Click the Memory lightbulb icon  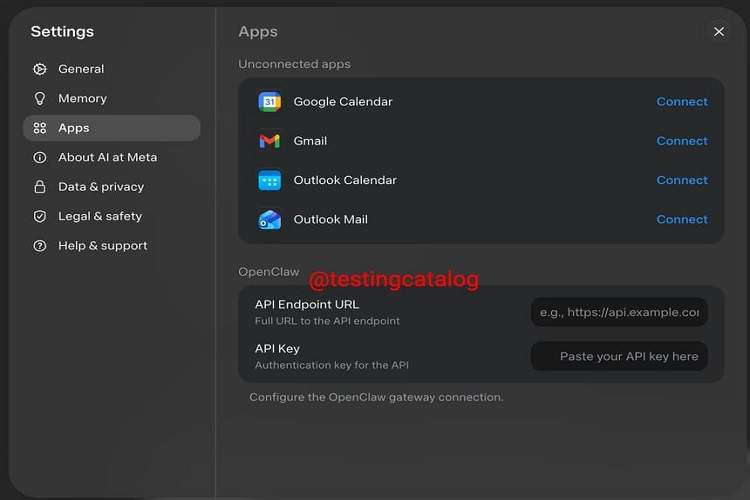coord(40,99)
